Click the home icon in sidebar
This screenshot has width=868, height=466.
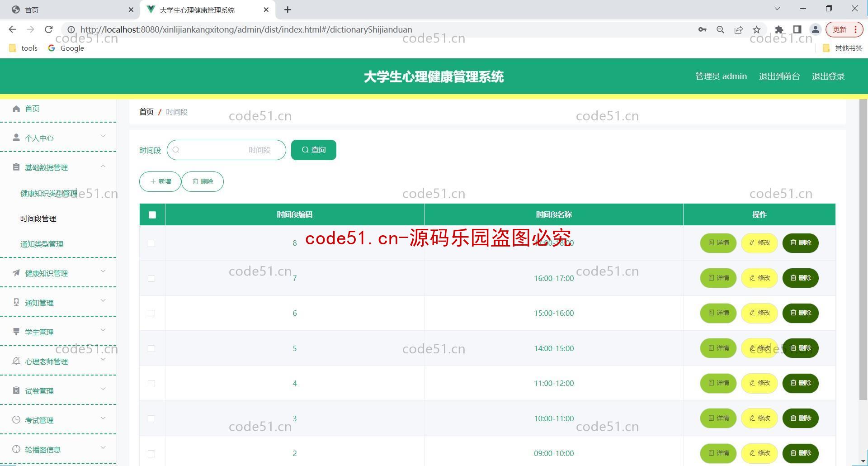[x=16, y=109]
